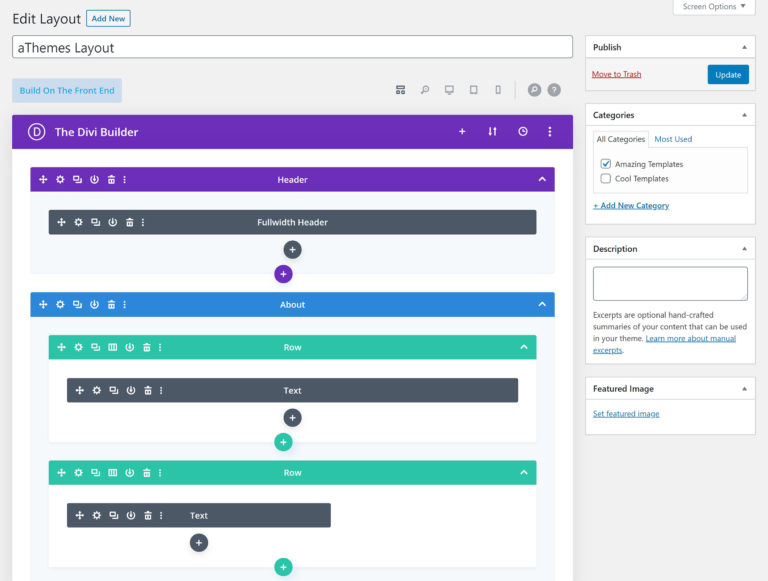Click the Set featured image link

click(x=626, y=414)
